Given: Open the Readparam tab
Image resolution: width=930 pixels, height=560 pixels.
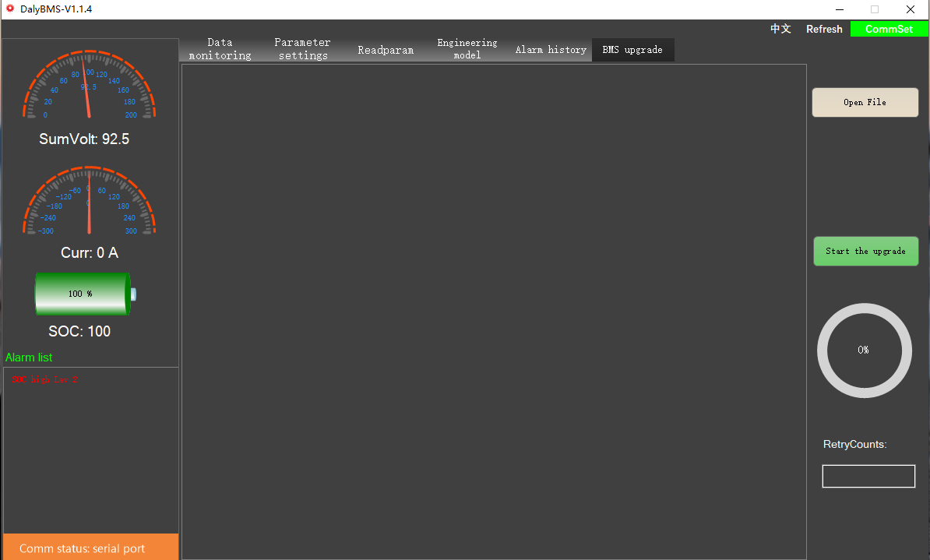Looking at the screenshot, I should coord(386,50).
